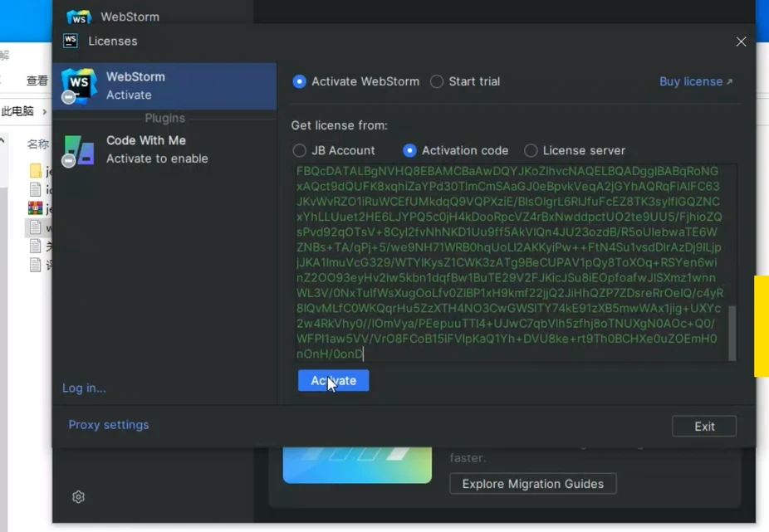Viewport: 769px width, 532px height.
Task: Click the Code With Me plugin icon
Action: tap(78, 150)
